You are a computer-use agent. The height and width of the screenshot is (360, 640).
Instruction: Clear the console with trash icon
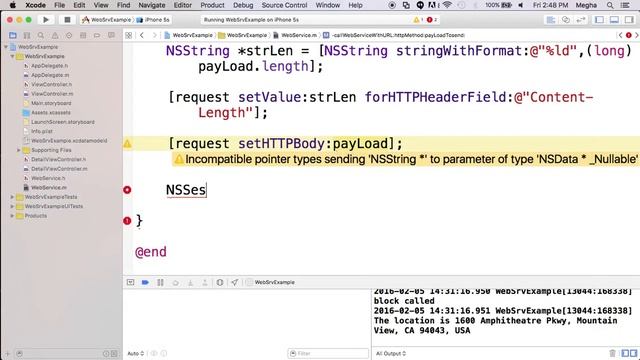pyautogui.click(x=612, y=353)
